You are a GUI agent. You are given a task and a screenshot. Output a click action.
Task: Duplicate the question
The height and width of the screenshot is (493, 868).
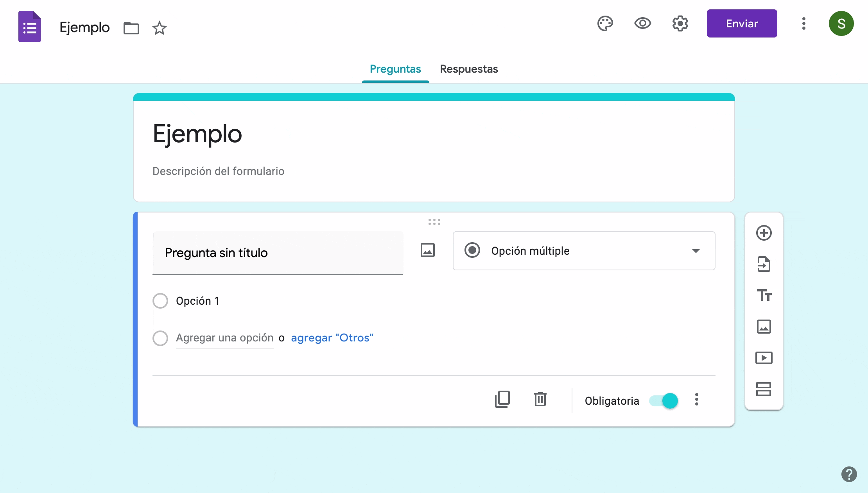(502, 399)
